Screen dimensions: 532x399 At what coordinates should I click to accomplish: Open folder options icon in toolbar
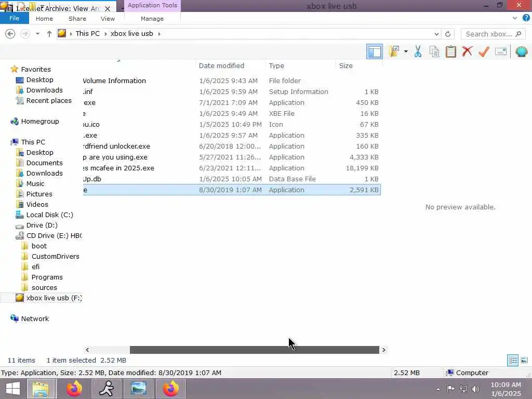(x=394, y=51)
